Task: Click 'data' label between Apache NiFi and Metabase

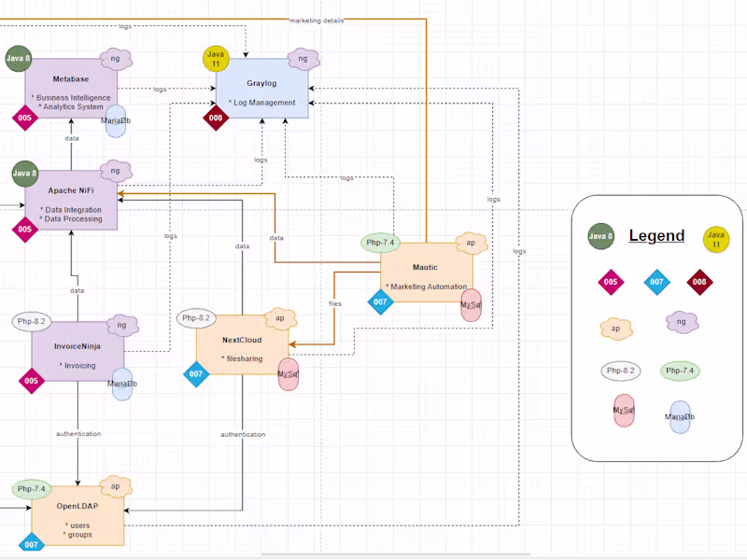Action: point(72,138)
